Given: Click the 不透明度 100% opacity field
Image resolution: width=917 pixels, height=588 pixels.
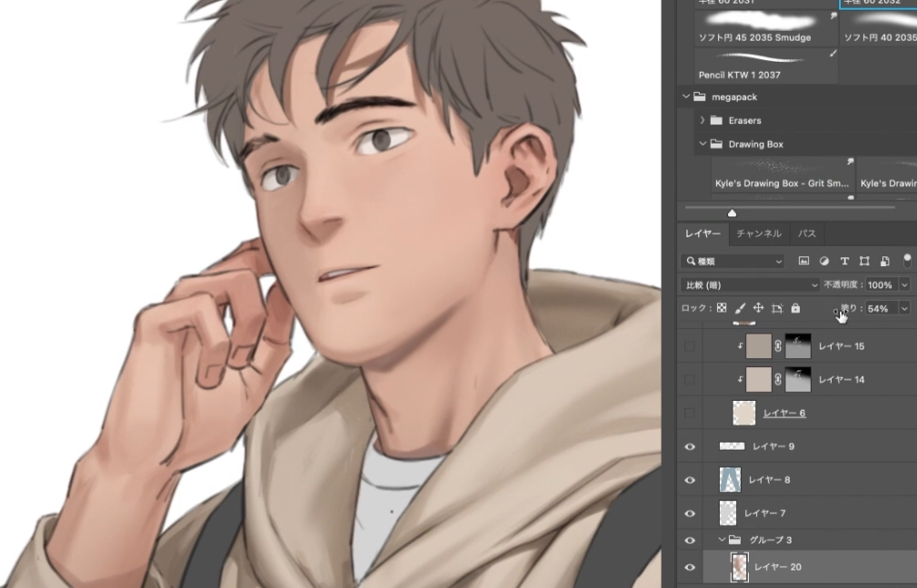Looking at the screenshot, I should [x=882, y=285].
